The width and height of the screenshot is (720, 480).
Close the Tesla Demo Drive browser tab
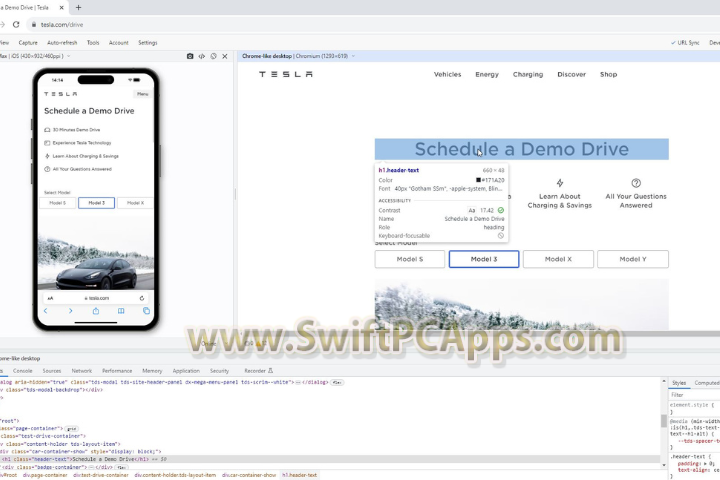click(x=62, y=7)
